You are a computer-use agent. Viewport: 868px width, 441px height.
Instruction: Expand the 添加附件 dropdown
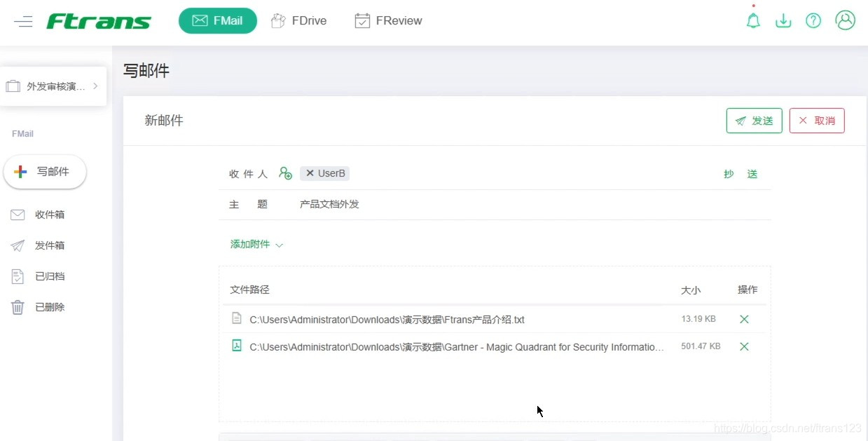point(256,245)
